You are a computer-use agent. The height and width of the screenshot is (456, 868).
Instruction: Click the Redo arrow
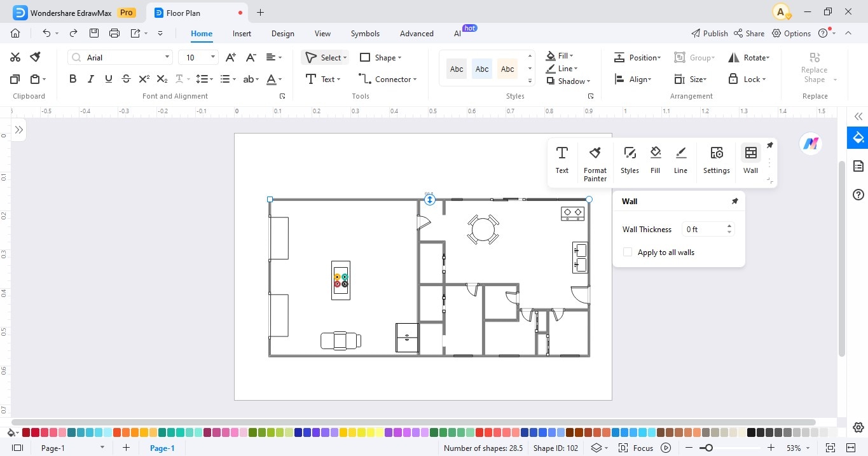(73, 33)
